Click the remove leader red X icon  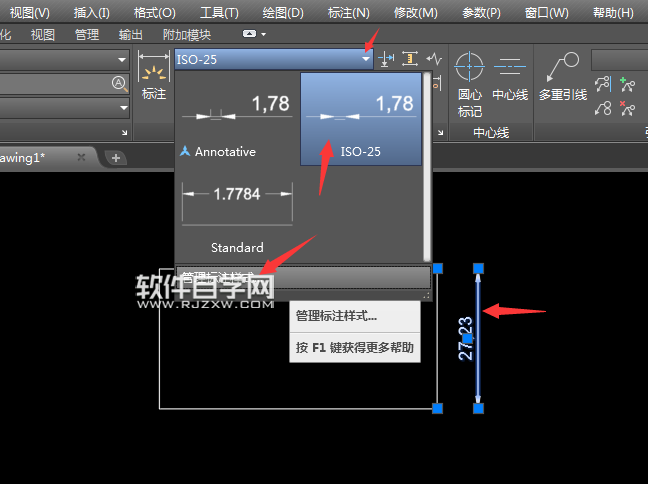point(627,108)
